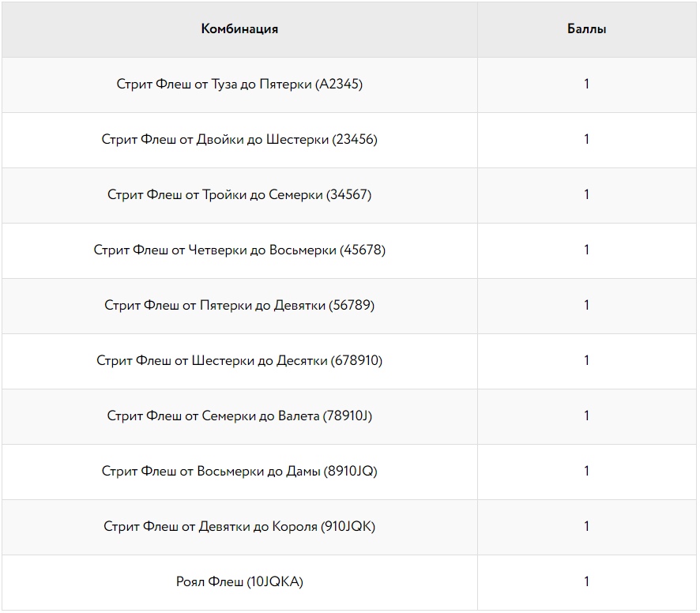Click the Комбинация column header

pos(239,29)
